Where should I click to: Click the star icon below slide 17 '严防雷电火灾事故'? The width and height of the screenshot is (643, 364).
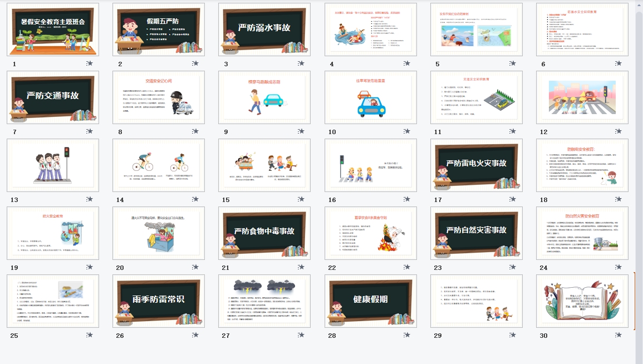click(x=512, y=199)
